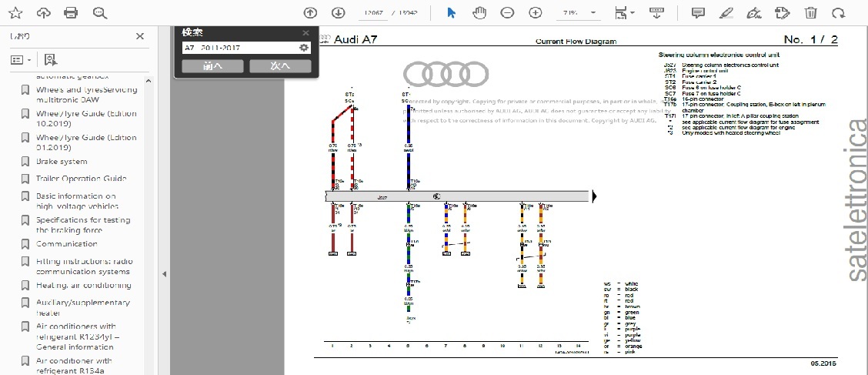Go to next page with down arrow
The width and height of the screenshot is (868, 375).
point(338,13)
